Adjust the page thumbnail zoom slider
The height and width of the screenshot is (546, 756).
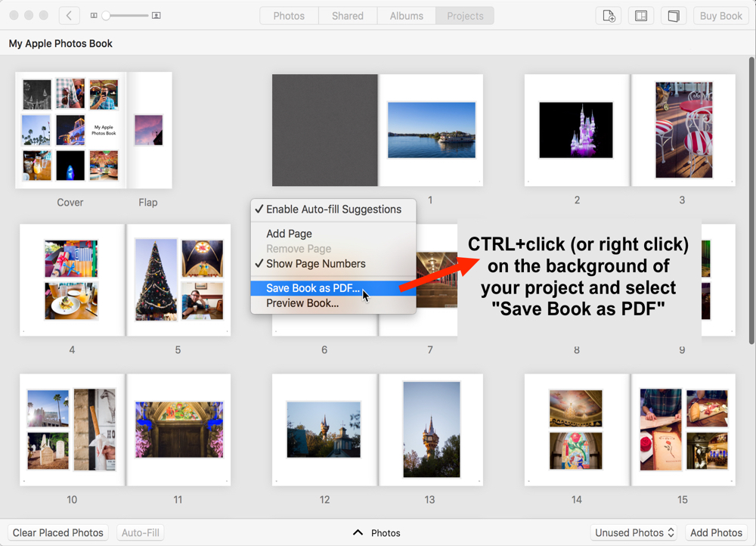(107, 15)
